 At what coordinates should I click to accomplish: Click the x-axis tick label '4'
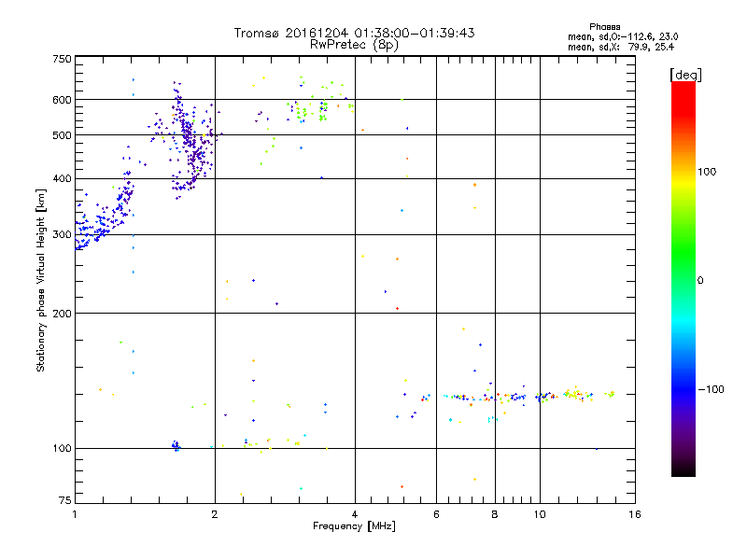click(355, 514)
